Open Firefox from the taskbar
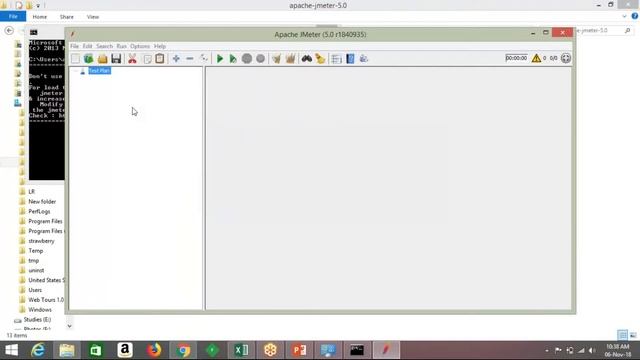Viewport: 640px width, 360px height. 154,350
